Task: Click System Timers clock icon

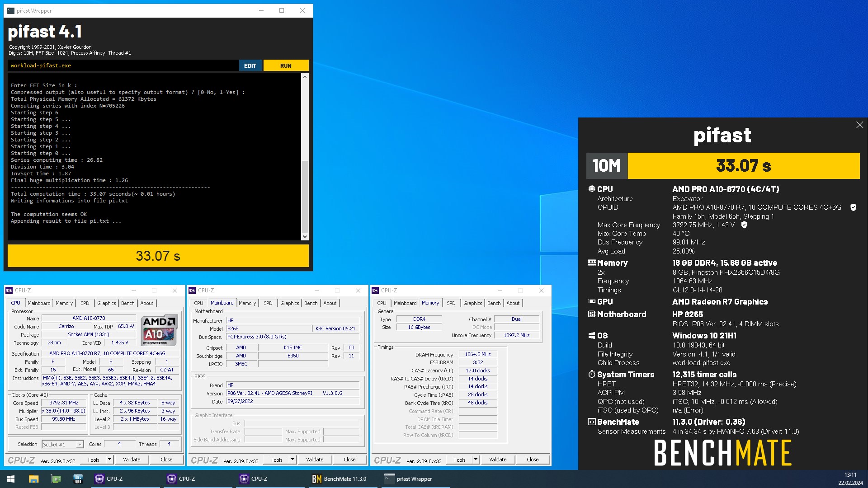Action: tap(591, 374)
